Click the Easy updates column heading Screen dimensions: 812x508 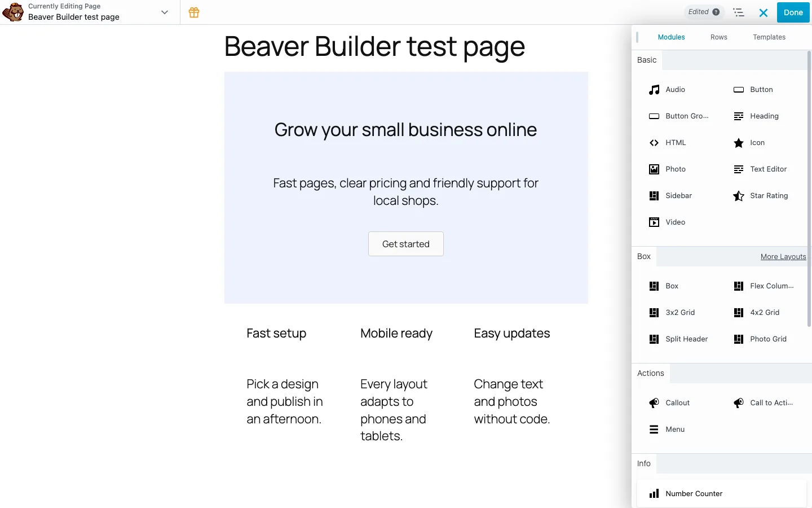coord(512,334)
